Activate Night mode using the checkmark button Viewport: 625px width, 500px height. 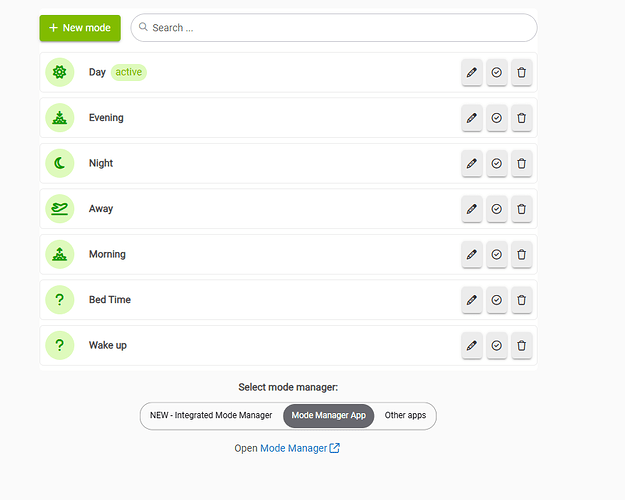click(x=497, y=163)
